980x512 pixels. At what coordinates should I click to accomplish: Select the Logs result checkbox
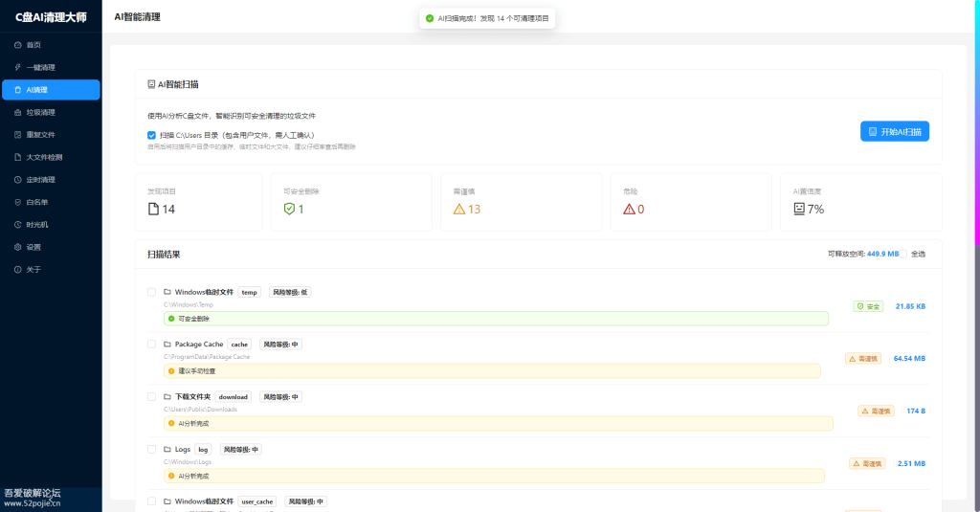pyautogui.click(x=151, y=449)
